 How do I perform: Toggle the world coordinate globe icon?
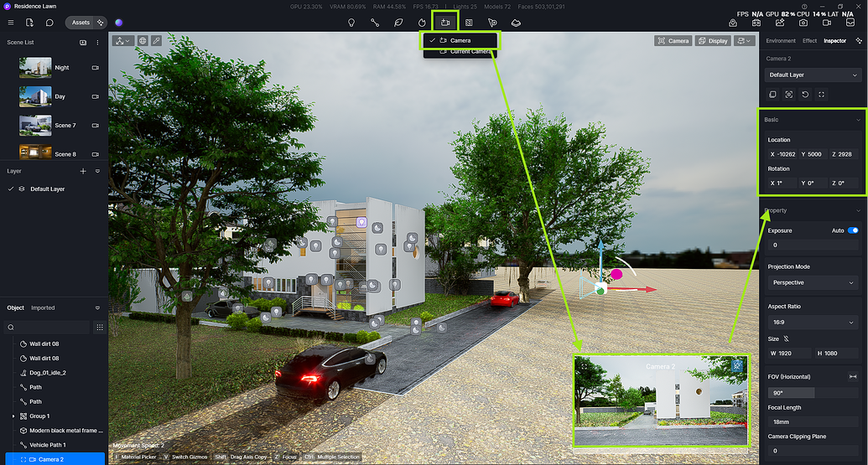point(143,41)
